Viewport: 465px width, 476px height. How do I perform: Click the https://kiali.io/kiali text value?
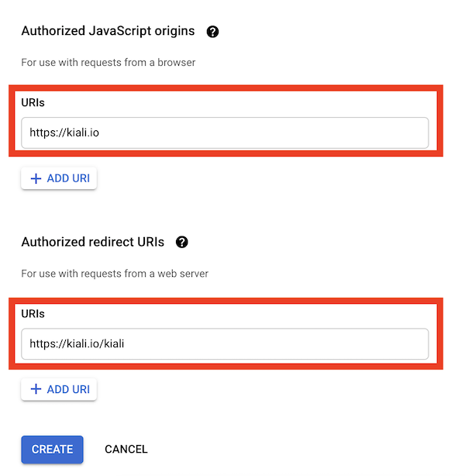77,343
